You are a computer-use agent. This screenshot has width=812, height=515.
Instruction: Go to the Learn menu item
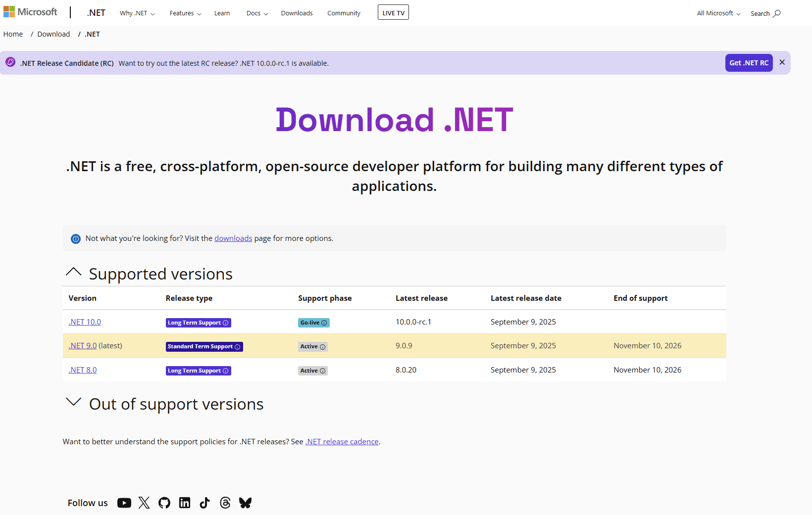[x=222, y=13]
